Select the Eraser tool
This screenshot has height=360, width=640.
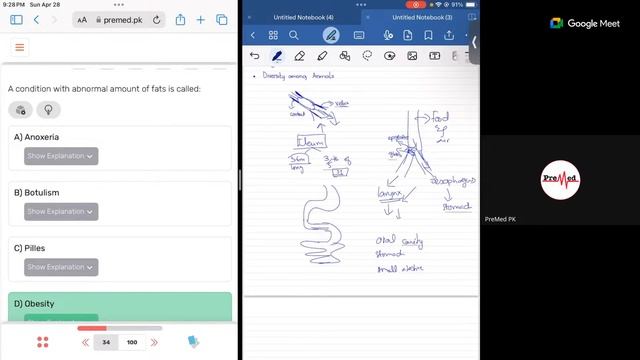300,56
